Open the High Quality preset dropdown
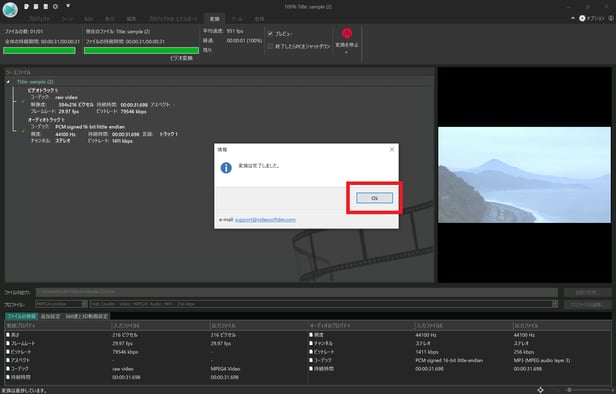616x394 pixels. point(324,304)
